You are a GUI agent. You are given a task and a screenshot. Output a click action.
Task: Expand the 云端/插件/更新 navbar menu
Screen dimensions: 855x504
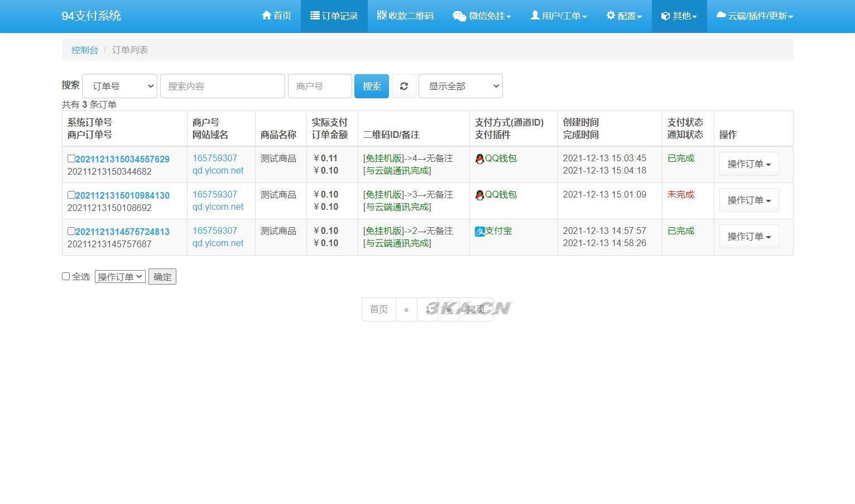coord(755,16)
